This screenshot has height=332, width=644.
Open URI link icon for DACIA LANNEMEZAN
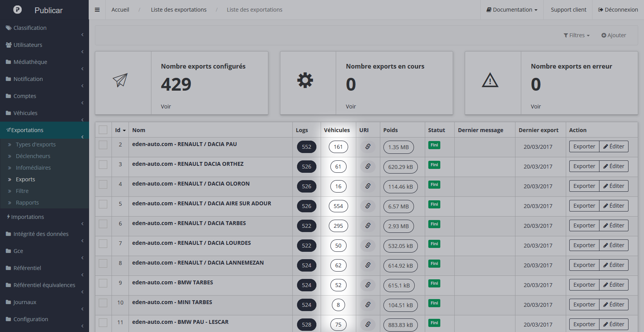pyautogui.click(x=368, y=265)
